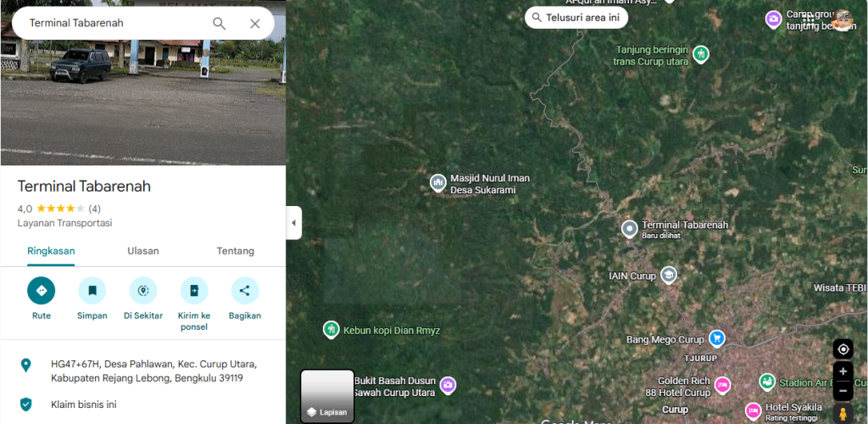Screen dimensions: 868x424
Task: Find nearby places with Di Sekitar icon
Action: coord(143,291)
